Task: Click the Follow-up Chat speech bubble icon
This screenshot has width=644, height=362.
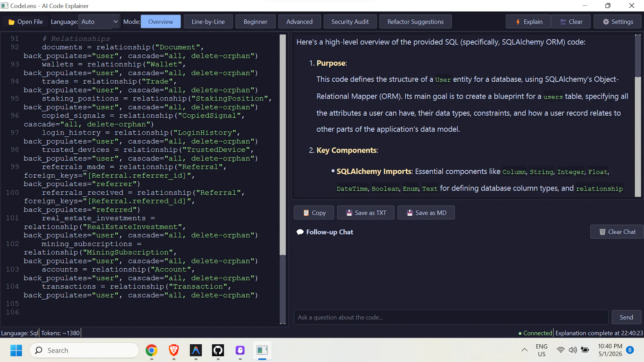Action: [300, 232]
